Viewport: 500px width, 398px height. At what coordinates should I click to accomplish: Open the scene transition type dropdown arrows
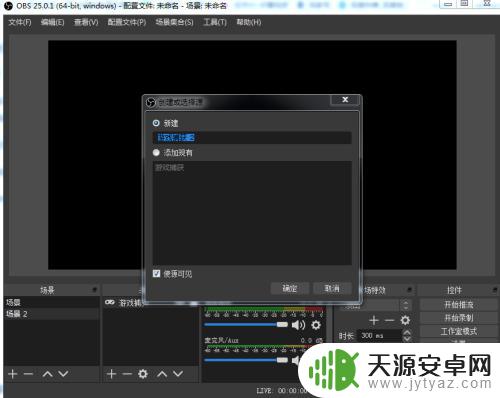[406, 305]
